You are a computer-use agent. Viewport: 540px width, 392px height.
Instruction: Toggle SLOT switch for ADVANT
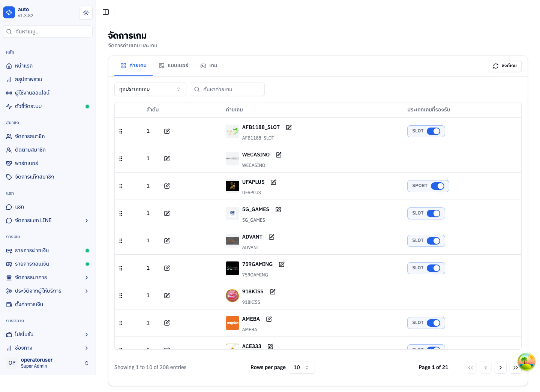[433, 241]
